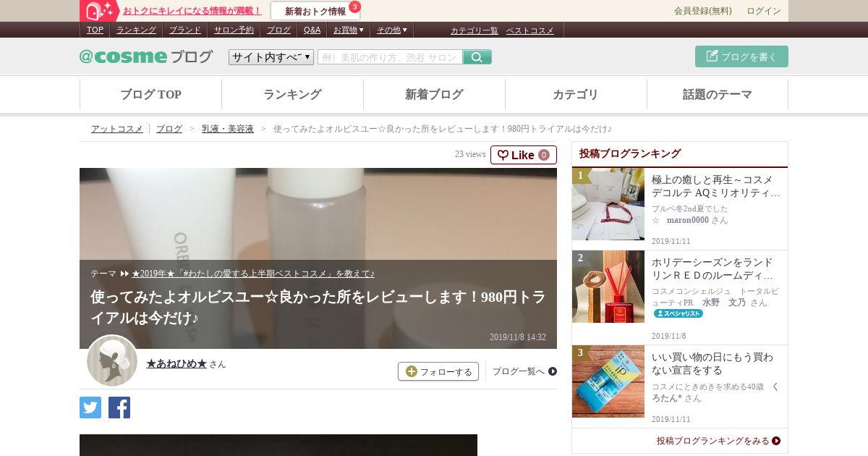Open 極上の癒しと再生 ranking post title
868x456 pixels.
click(x=716, y=187)
